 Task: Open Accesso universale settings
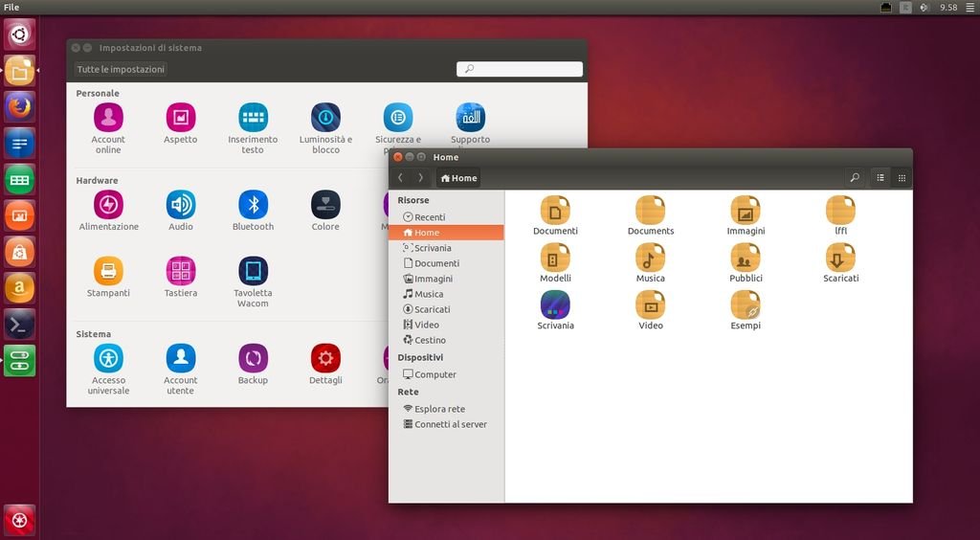(x=108, y=359)
